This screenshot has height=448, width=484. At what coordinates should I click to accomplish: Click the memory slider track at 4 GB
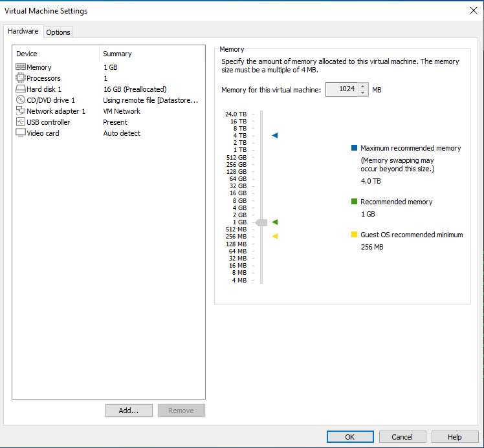coord(261,208)
